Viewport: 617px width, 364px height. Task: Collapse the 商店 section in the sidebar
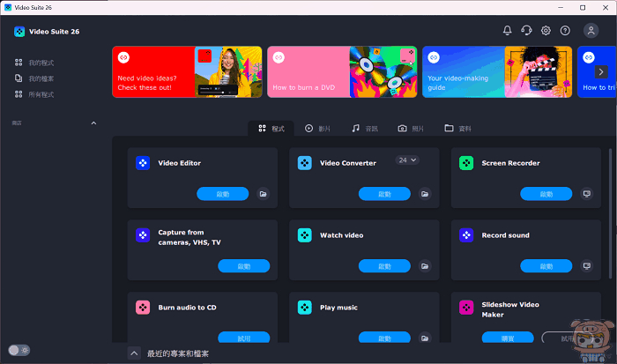pos(93,123)
